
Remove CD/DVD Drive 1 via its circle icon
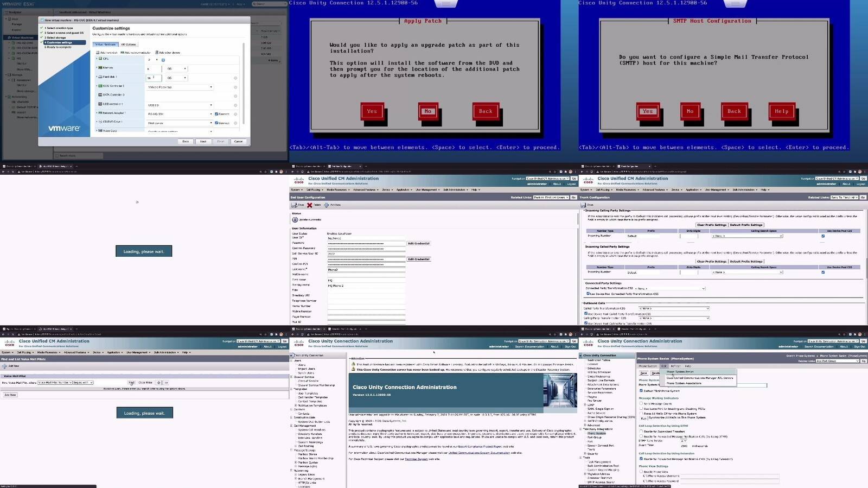point(235,123)
